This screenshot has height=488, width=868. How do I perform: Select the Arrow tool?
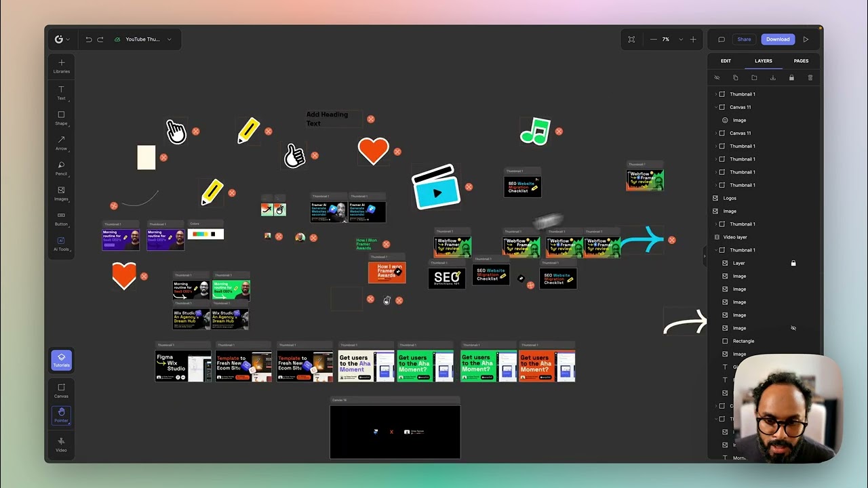tap(61, 143)
